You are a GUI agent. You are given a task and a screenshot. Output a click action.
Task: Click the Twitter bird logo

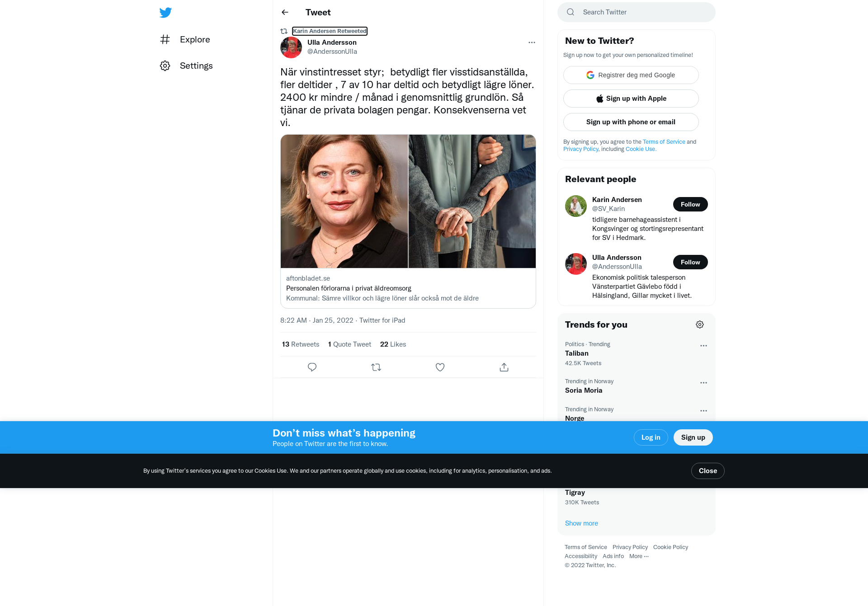[165, 13]
